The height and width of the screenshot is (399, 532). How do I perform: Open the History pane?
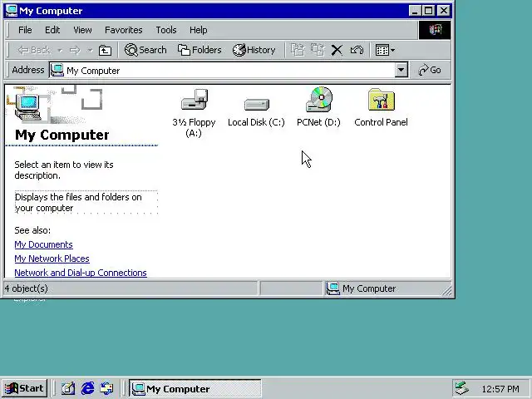coord(254,50)
